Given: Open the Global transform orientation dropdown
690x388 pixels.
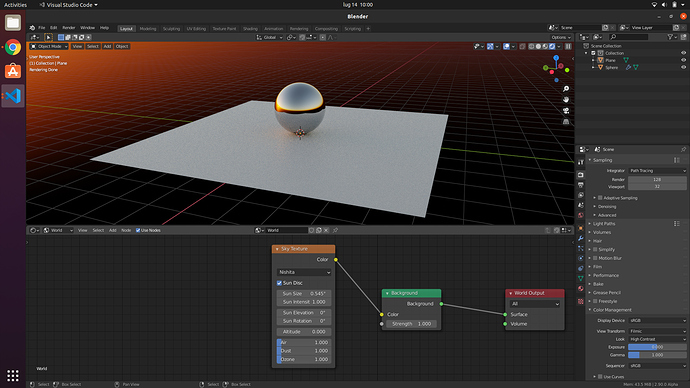Looking at the screenshot, I should [x=269, y=37].
